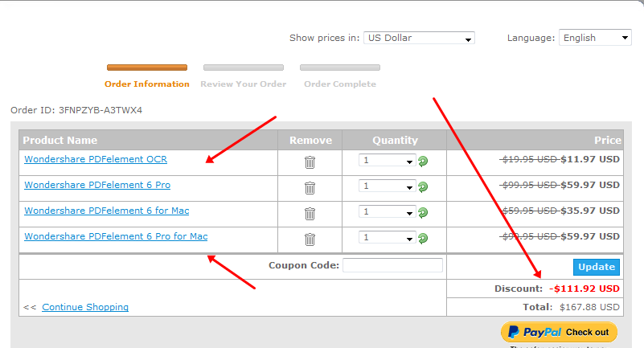
Task: Expand quantity selector for PDFelement 6 Pro for Mac
Action: [387, 238]
